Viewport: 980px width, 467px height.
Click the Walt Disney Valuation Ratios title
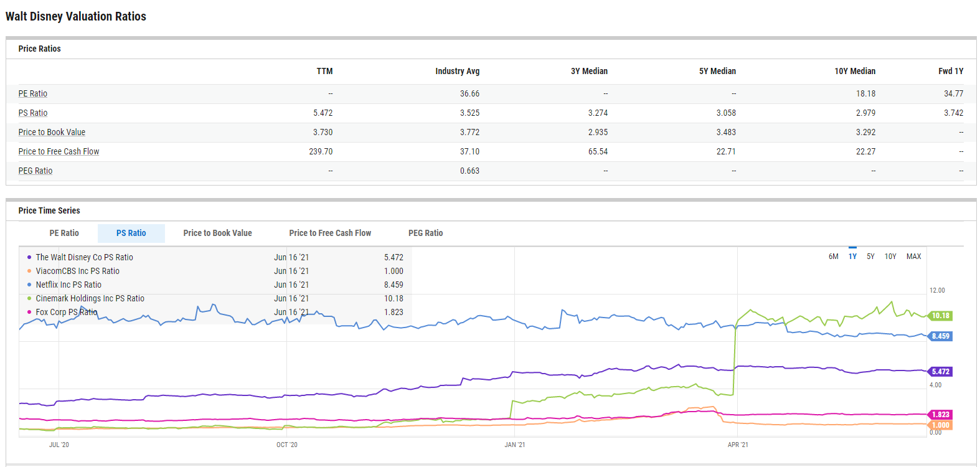pyautogui.click(x=76, y=16)
